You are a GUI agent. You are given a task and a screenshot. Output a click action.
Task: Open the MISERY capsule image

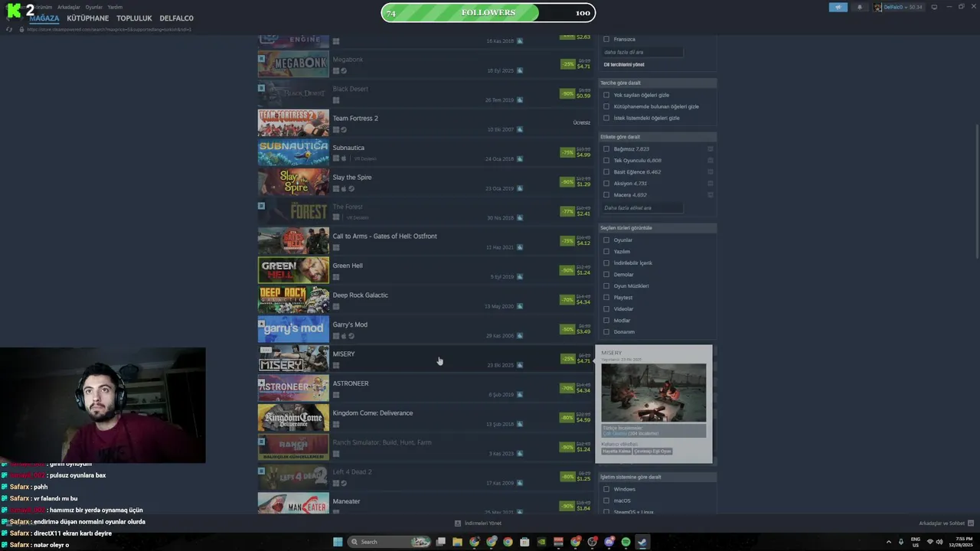pos(293,358)
